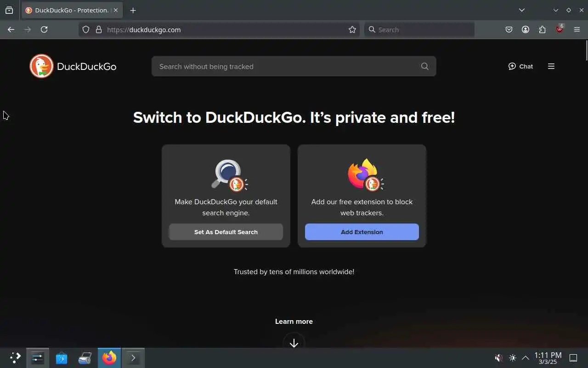The height and width of the screenshot is (368, 588).
Task: Open the brightness tray icon
Action: [513, 358]
